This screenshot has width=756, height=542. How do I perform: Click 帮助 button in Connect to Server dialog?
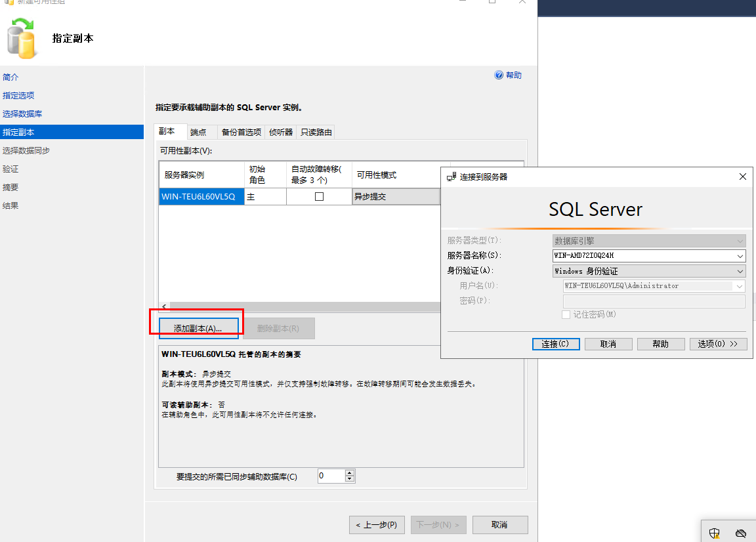click(x=661, y=344)
